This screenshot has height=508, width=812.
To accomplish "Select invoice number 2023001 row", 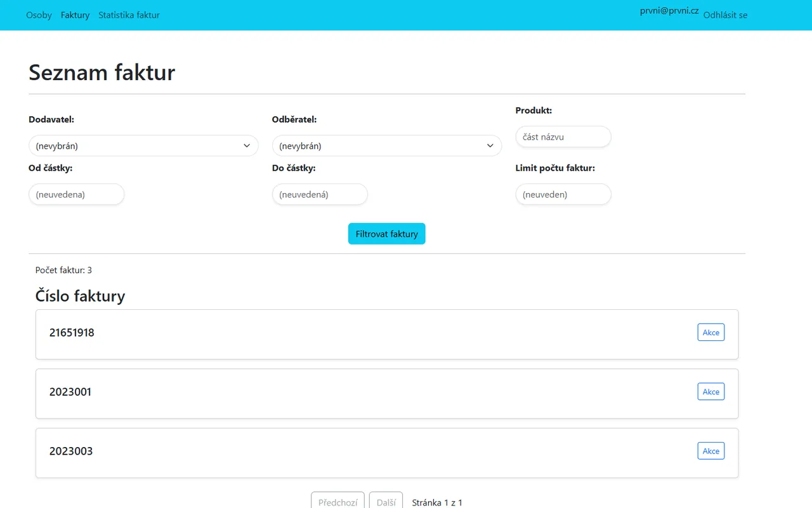I will [70, 392].
